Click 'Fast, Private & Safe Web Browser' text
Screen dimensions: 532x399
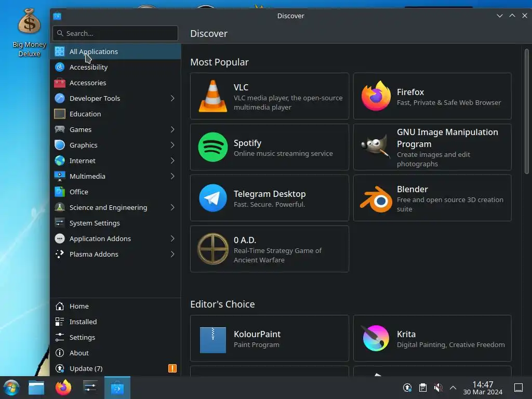pos(449,102)
